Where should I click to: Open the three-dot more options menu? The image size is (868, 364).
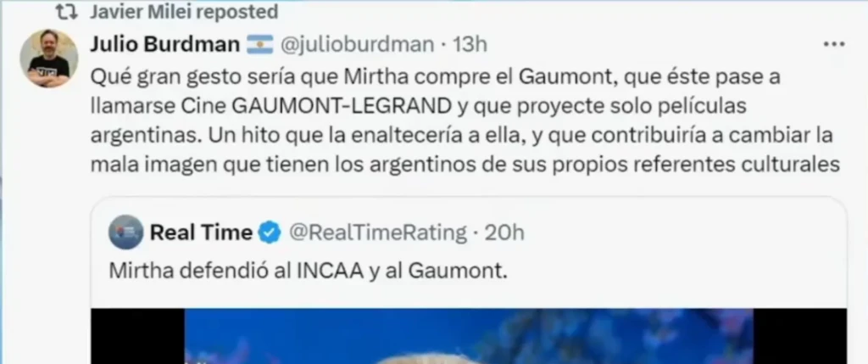coord(834,44)
